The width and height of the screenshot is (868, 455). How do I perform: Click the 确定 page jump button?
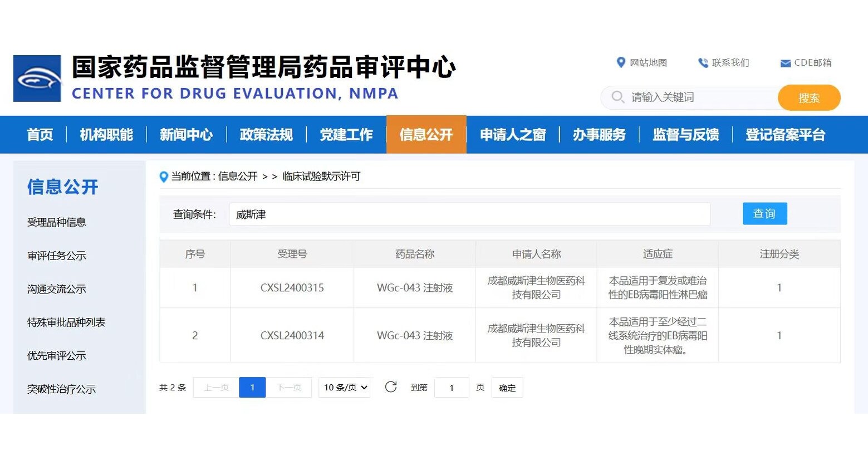pos(507,388)
